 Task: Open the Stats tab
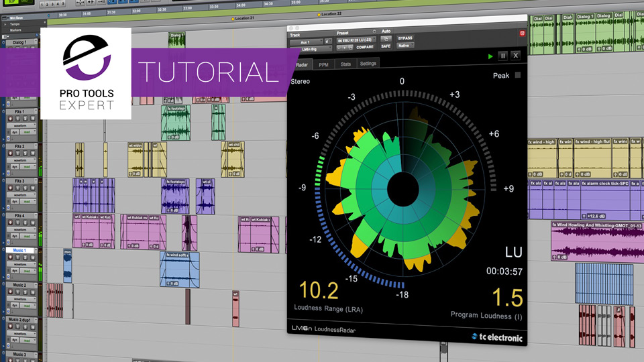346,64
